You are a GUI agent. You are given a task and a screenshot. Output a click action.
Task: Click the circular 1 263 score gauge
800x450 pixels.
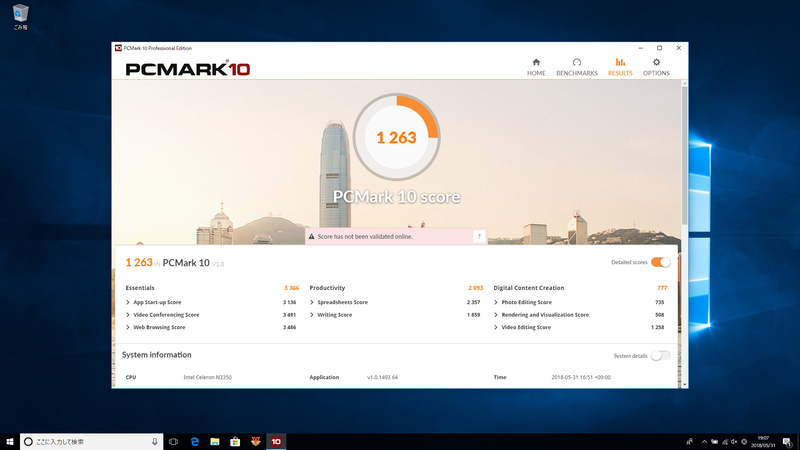[x=396, y=137]
